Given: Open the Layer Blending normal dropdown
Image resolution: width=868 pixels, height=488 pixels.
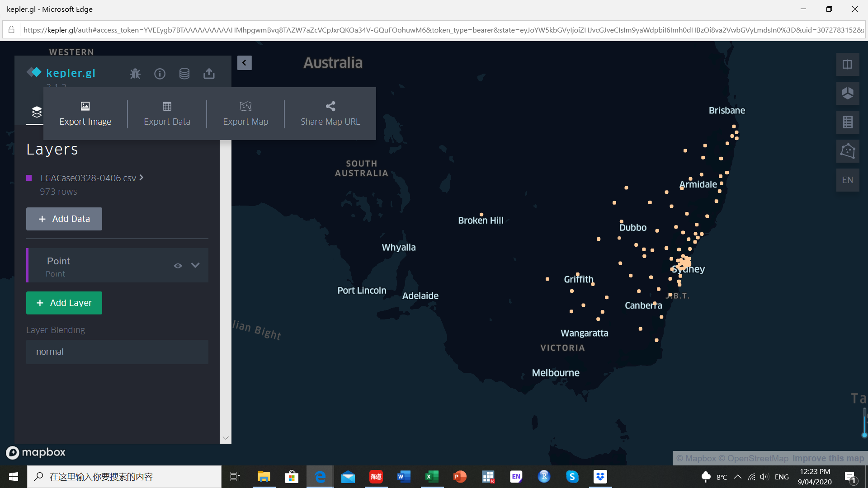Looking at the screenshot, I should (x=117, y=352).
